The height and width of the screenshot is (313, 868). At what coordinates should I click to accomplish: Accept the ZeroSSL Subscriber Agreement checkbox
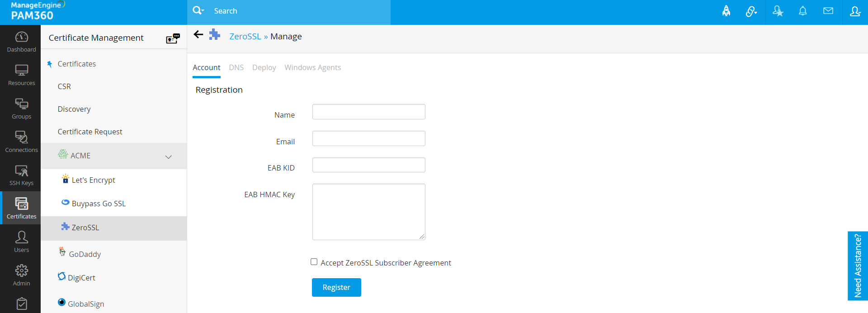(x=314, y=262)
